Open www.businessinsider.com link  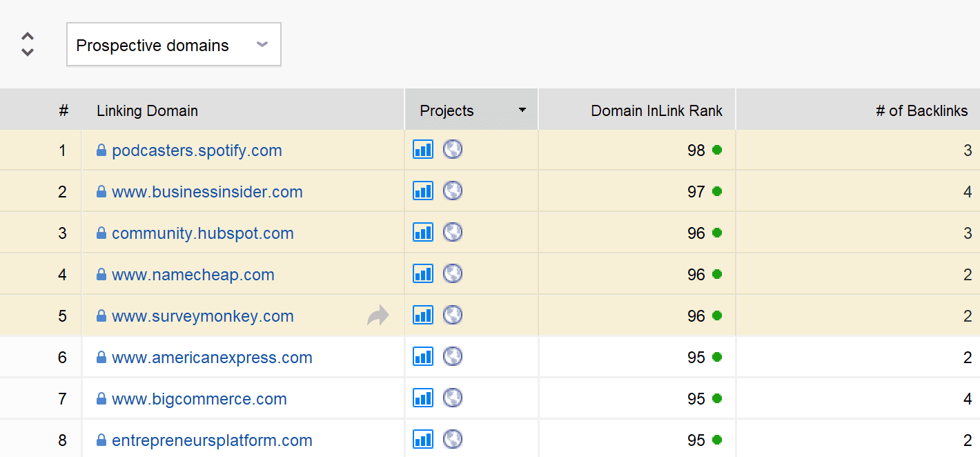[x=207, y=192]
